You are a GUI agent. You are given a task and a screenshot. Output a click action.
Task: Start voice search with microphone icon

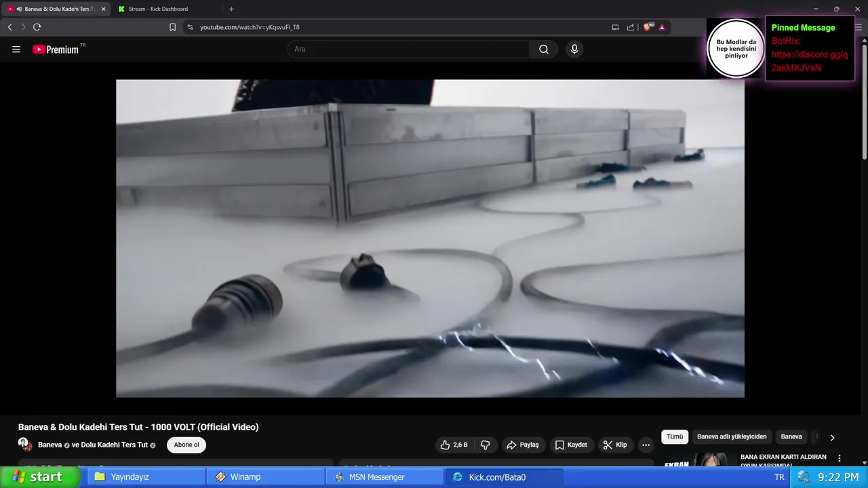tap(574, 49)
